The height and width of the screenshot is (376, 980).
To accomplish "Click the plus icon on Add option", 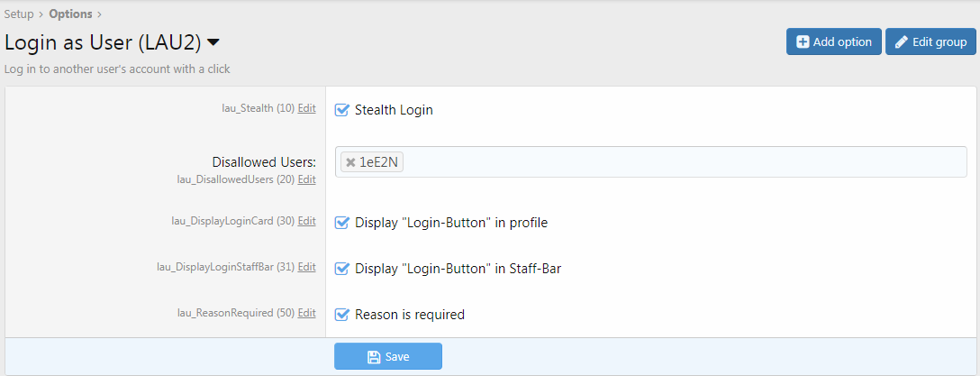I will (803, 42).
